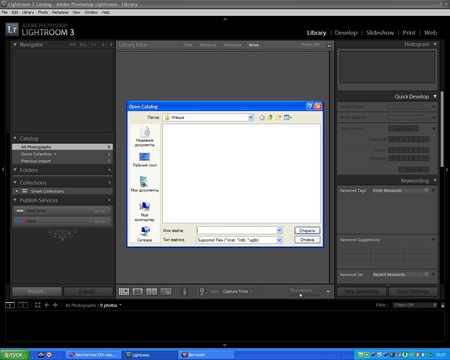This screenshot has width=450, height=360.
Task: Open Network places in dialog places bar
Action: click(x=145, y=234)
